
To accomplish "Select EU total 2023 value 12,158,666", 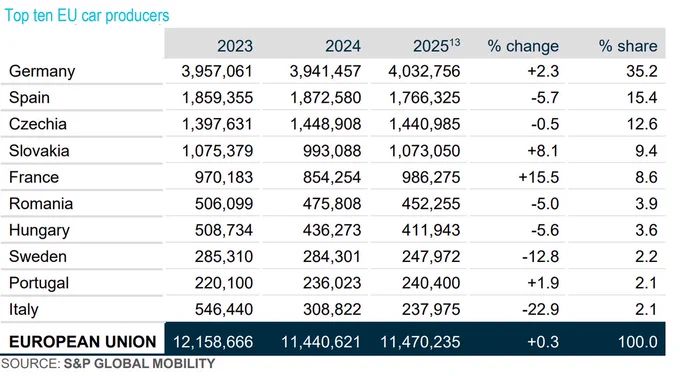I will pyautogui.click(x=213, y=342).
